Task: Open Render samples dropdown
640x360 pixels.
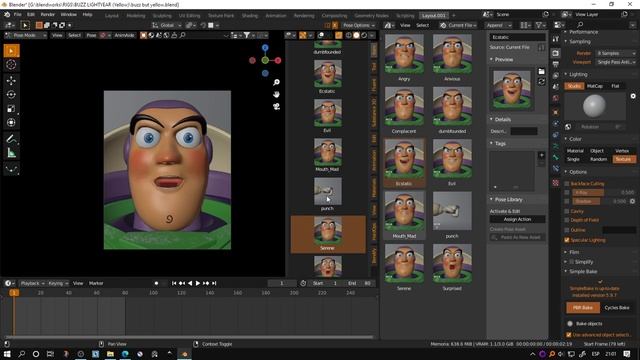Action: [616, 53]
